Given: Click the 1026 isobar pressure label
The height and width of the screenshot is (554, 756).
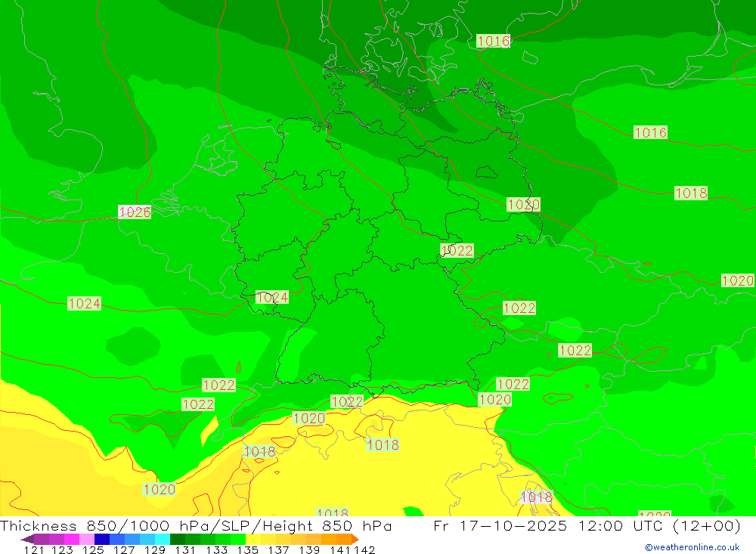Looking at the screenshot, I should click(x=135, y=212).
